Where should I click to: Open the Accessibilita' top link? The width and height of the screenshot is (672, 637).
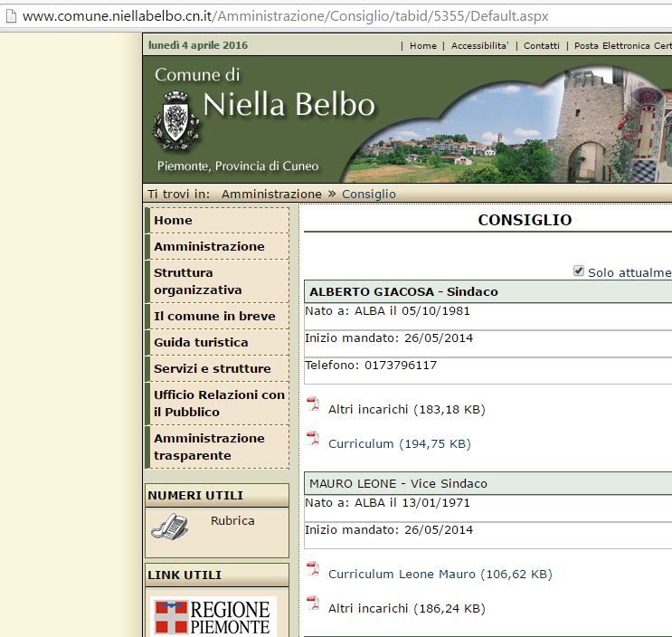(x=479, y=45)
